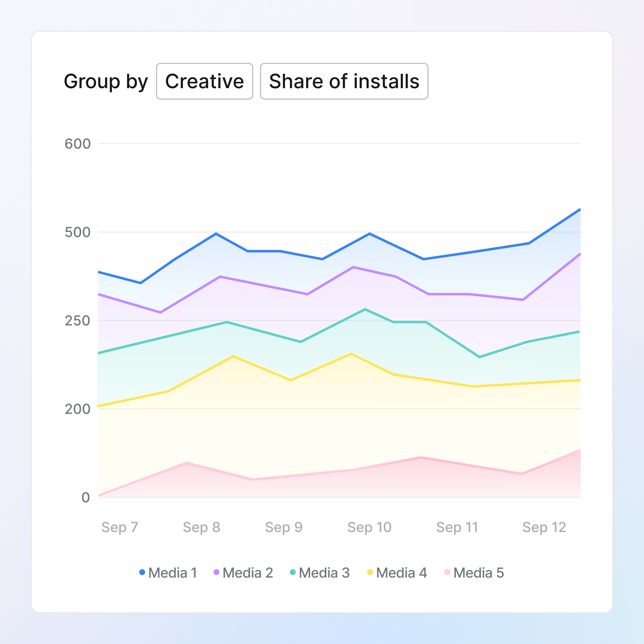Click the Media 5 pink legend dot

coord(447,573)
